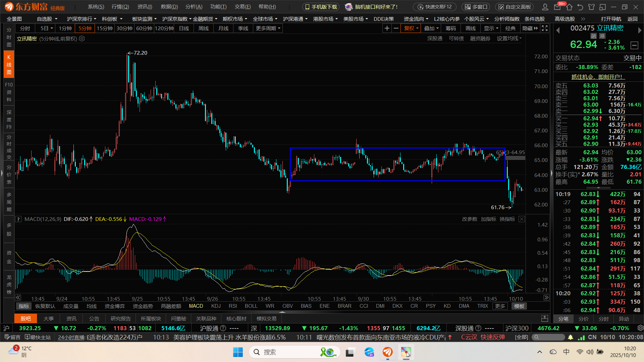Switch to the 研究报告 tab
Screen dimensions: 644x362
[x=120, y=318]
